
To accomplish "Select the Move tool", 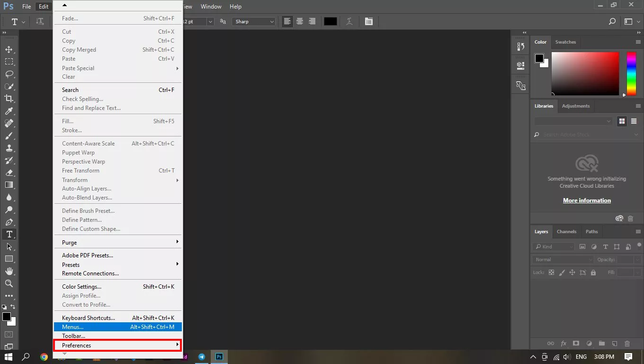I will pyautogui.click(x=9, y=49).
